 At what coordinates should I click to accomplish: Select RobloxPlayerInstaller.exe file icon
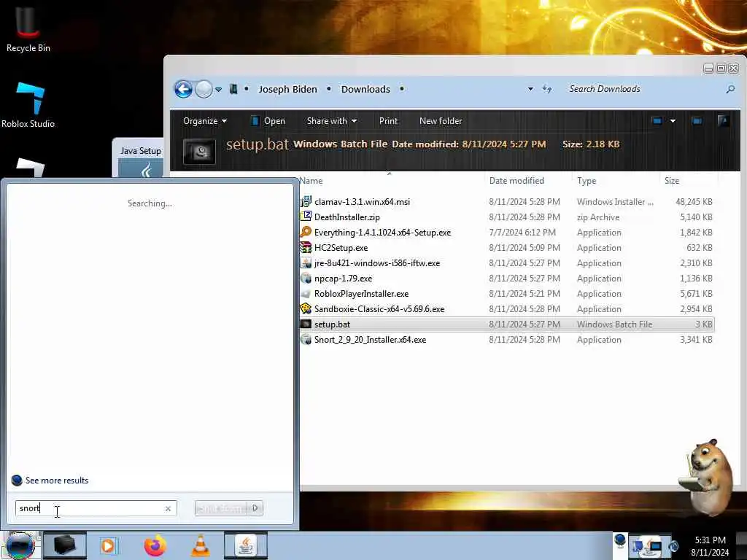pyautogui.click(x=306, y=294)
